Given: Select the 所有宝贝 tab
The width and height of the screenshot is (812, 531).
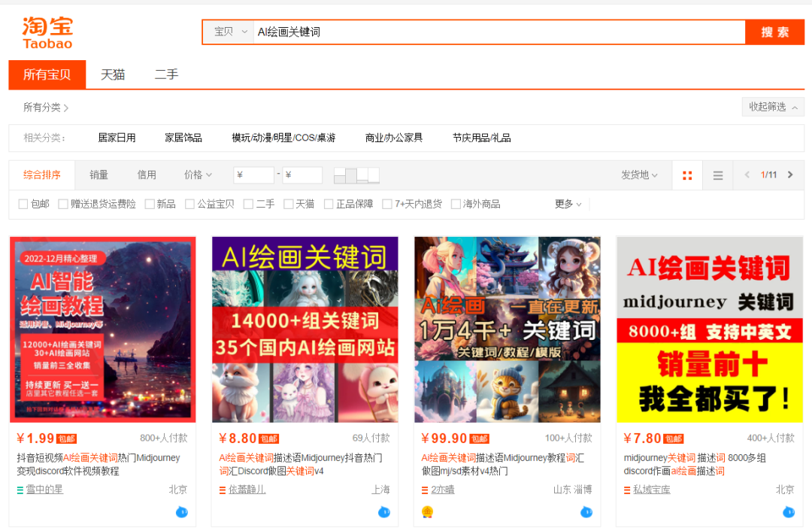Looking at the screenshot, I should pyautogui.click(x=47, y=74).
